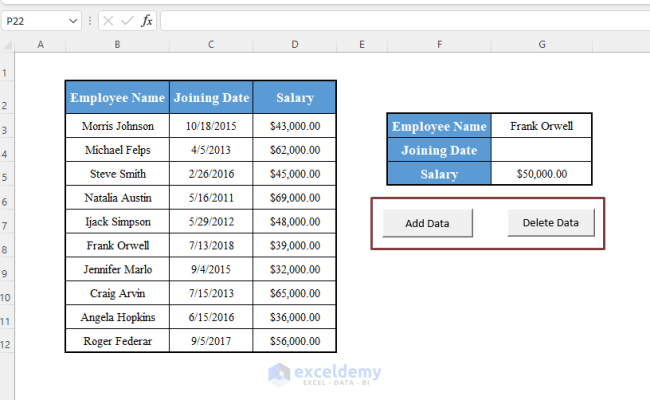Click the date 5/16/2011
Screen dimensions: 650x400
click(x=211, y=198)
